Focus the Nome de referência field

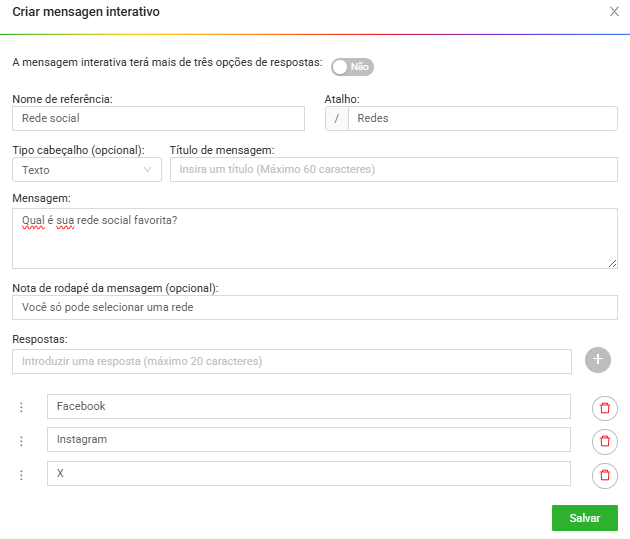pyautogui.click(x=158, y=118)
